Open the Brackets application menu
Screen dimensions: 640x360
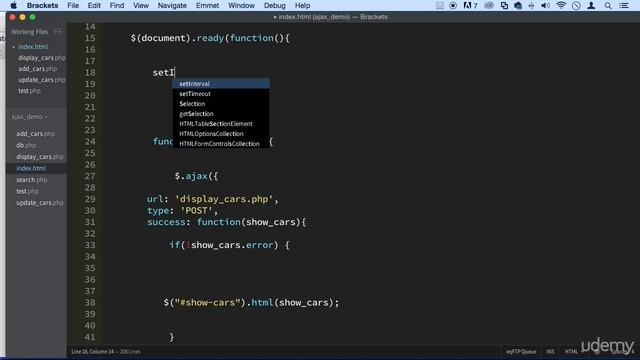pyautogui.click(x=42, y=5)
